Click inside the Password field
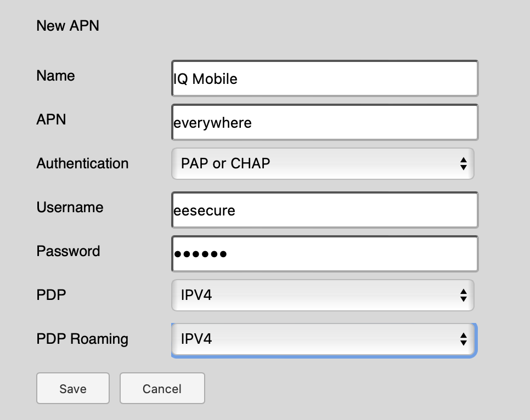The image size is (530, 420). 325,253
